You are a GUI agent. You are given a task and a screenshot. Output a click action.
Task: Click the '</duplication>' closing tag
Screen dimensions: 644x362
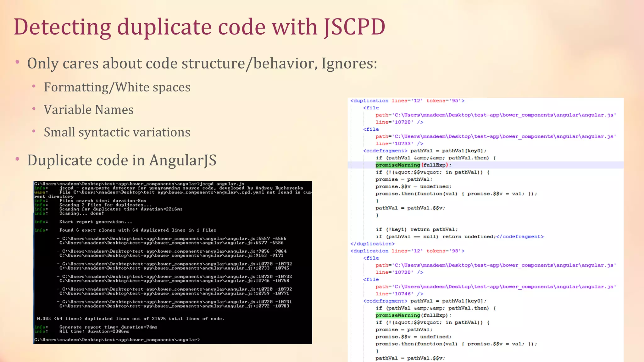pos(373,244)
